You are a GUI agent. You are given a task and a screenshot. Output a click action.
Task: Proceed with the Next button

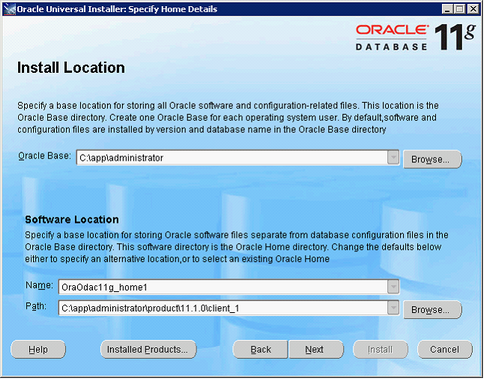315,349
